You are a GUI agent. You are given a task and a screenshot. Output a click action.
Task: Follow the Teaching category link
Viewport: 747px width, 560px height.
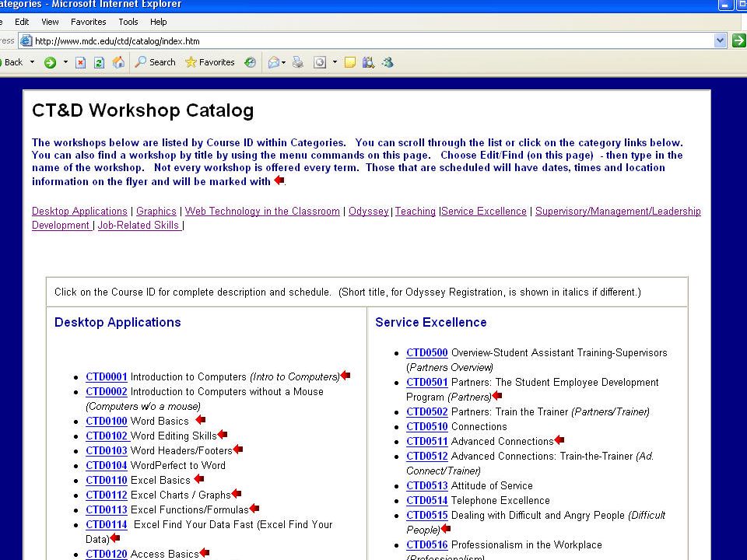[416, 211]
